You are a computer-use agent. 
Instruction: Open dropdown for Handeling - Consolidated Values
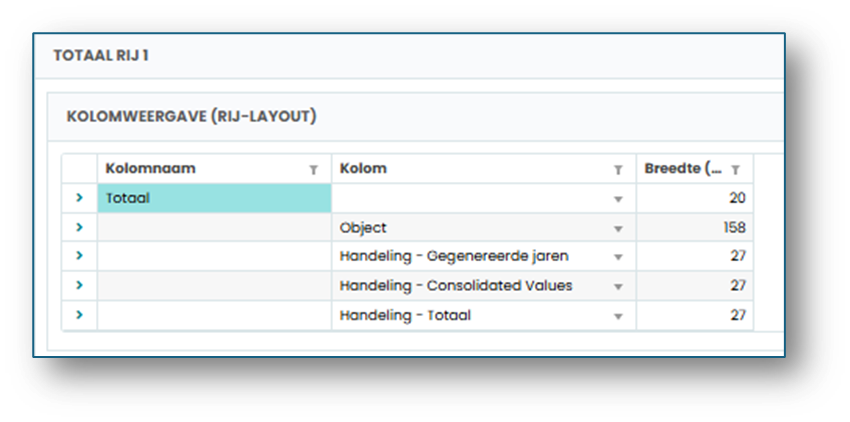[x=618, y=286]
